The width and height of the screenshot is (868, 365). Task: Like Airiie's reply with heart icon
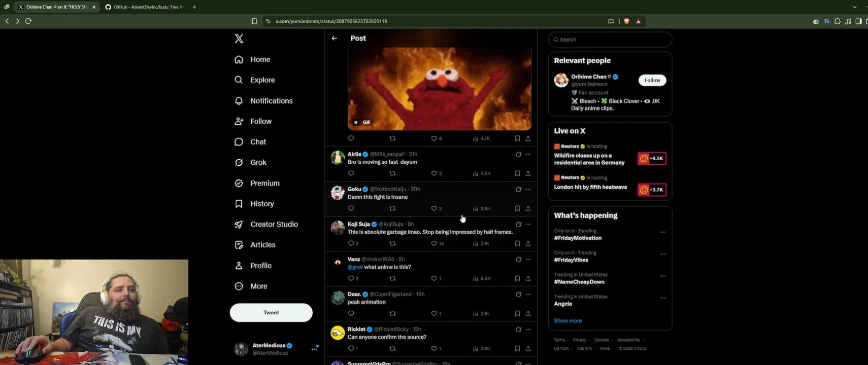[434, 173]
